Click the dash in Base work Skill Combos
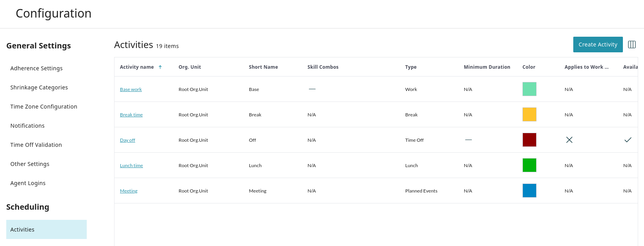Image resolution: width=644 pixels, height=246 pixels. pos(312,89)
